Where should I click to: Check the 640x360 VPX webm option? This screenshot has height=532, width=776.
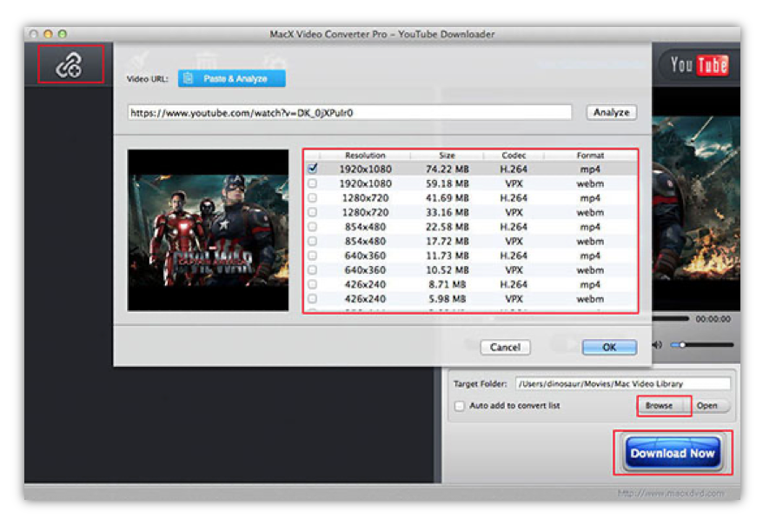point(312,269)
